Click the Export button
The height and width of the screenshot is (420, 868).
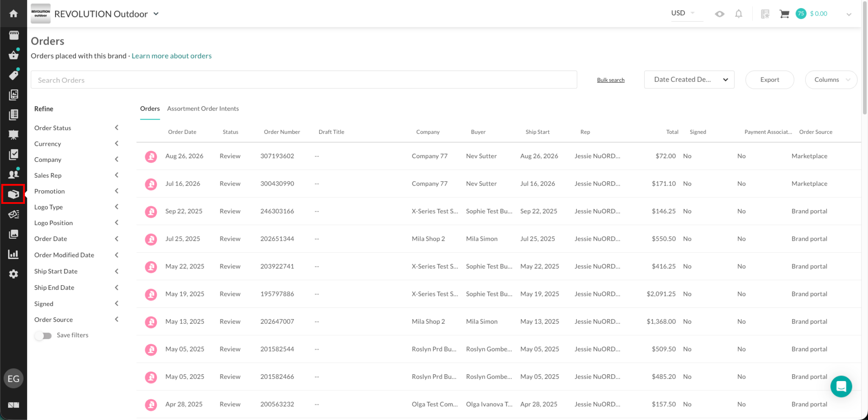(770, 80)
